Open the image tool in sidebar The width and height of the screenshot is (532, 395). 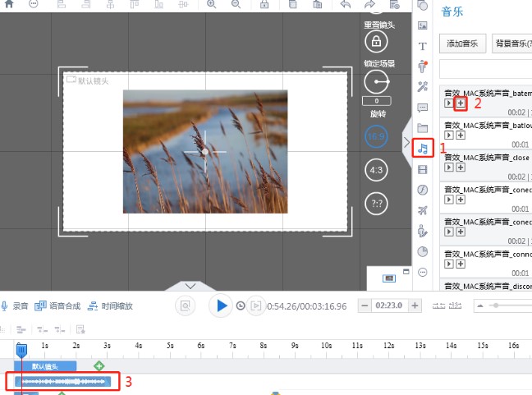[x=423, y=25]
